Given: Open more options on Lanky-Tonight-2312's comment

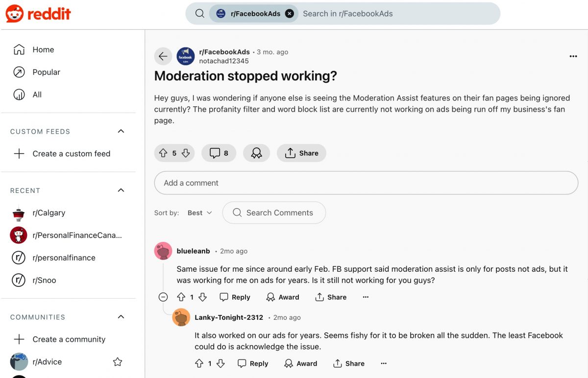Looking at the screenshot, I should (384, 364).
